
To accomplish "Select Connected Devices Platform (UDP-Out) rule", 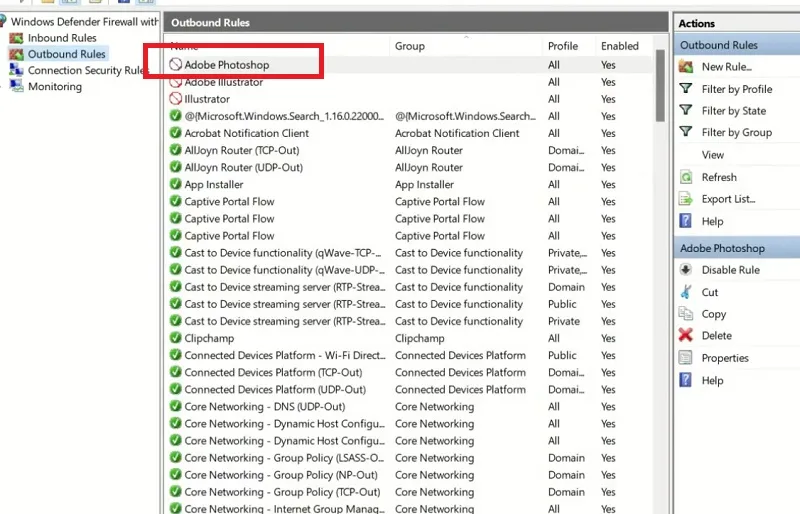I will pyautogui.click(x=275, y=389).
